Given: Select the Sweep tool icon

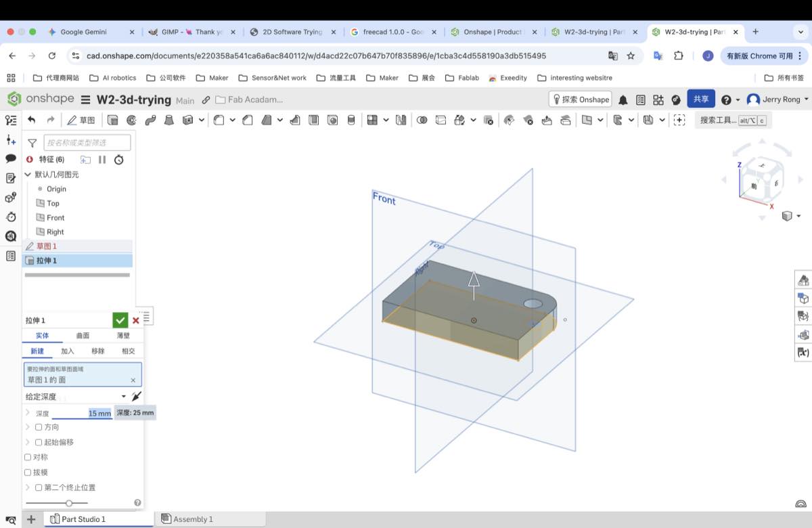Looking at the screenshot, I should pyautogui.click(x=150, y=120).
